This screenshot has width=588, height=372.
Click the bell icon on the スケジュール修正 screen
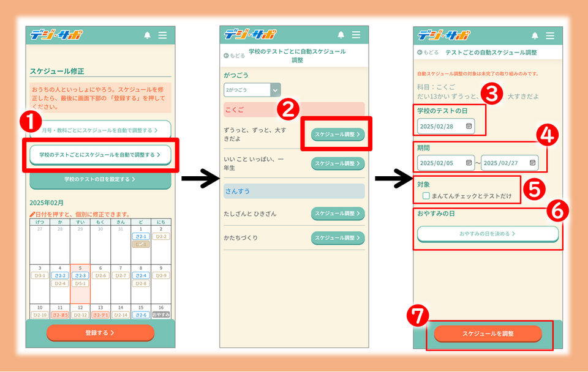pyautogui.click(x=147, y=35)
